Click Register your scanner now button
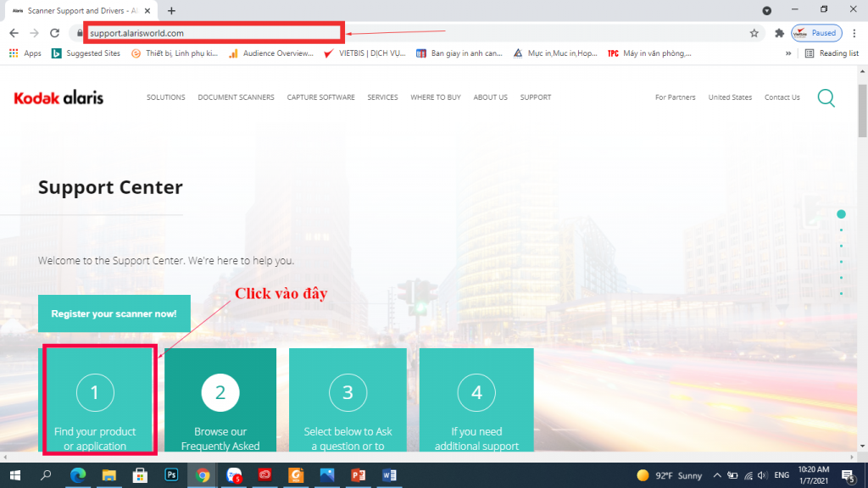Image resolution: width=868 pixels, height=488 pixels. coord(114,313)
